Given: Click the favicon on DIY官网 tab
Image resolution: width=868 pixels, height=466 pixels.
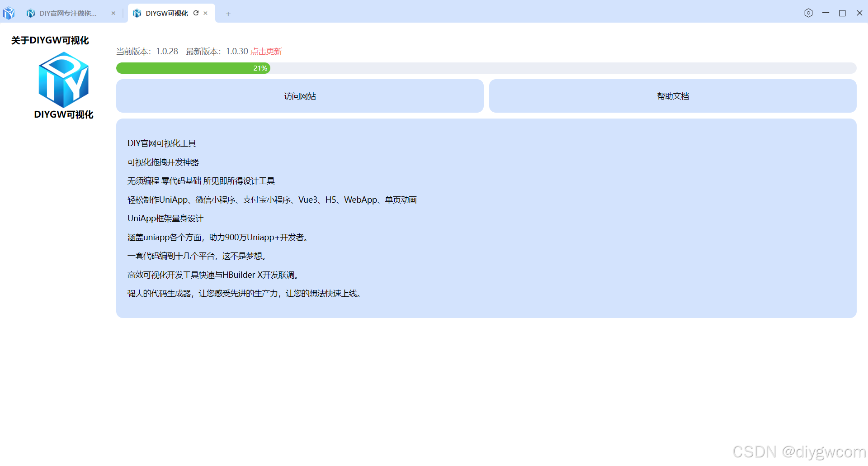Looking at the screenshot, I should [x=31, y=14].
